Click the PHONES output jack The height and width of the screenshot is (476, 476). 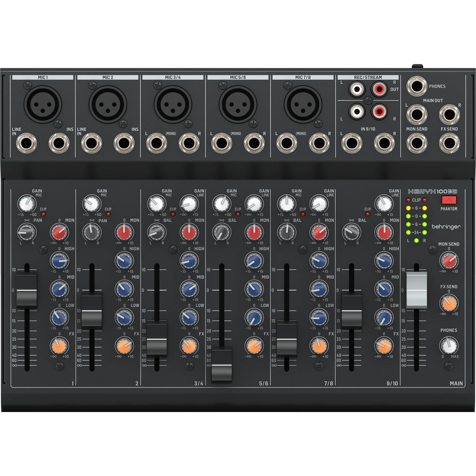(x=417, y=86)
